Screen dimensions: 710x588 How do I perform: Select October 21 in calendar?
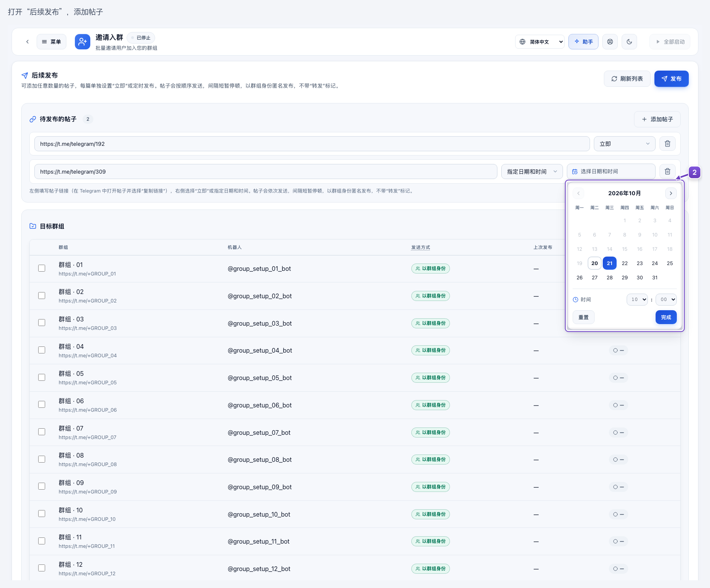[610, 263]
